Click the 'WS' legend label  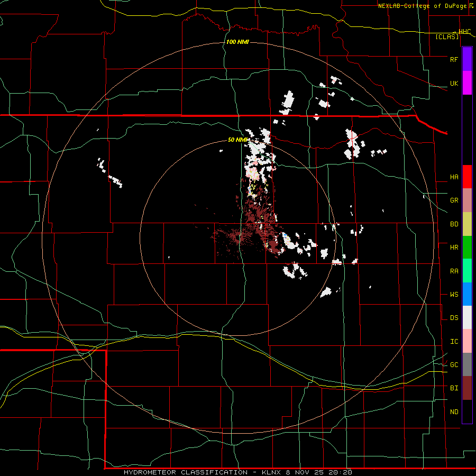(454, 295)
